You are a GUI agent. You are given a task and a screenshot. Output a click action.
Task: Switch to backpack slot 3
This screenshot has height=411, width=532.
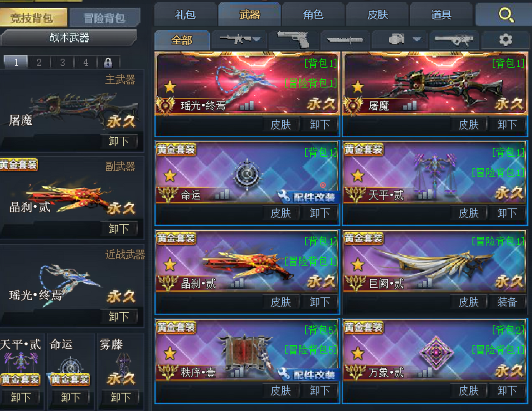pyautogui.click(x=63, y=62)
